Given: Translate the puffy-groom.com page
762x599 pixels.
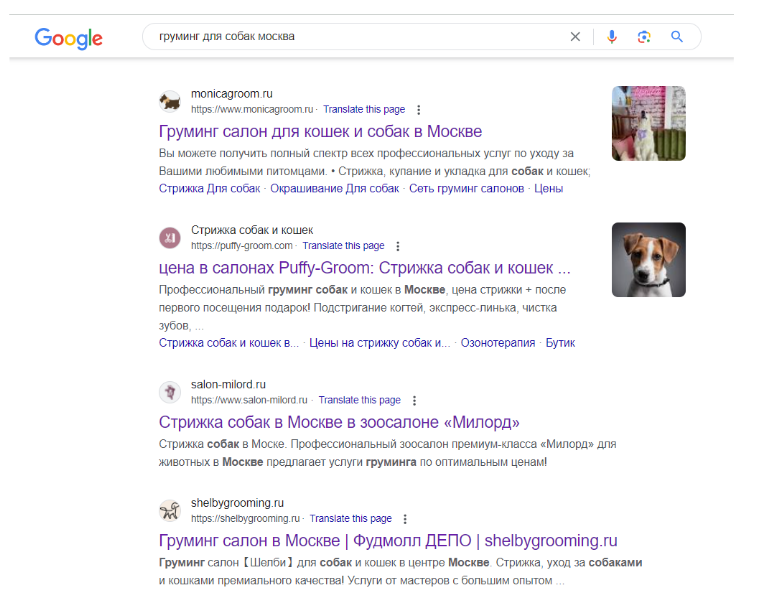Looking at the screenshot, I should 343,246.
